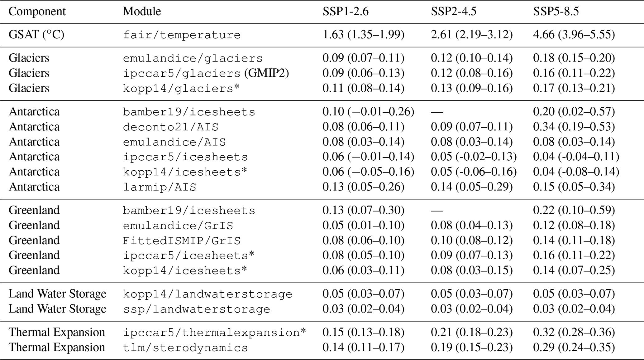Select the ssp/landwaterstorage module cell

tap(196, 309)
